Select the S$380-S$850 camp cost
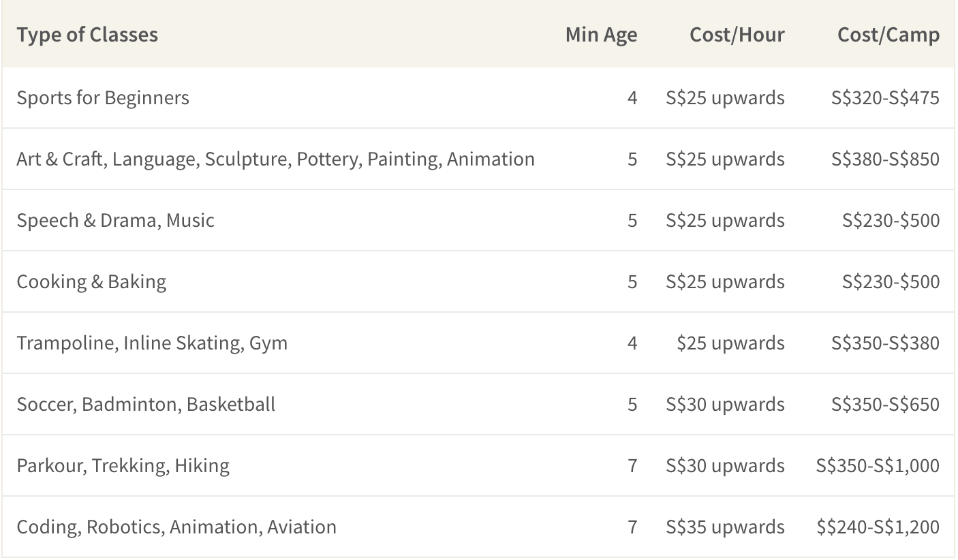Screen dimensions: 958x560 click(885, 159)
